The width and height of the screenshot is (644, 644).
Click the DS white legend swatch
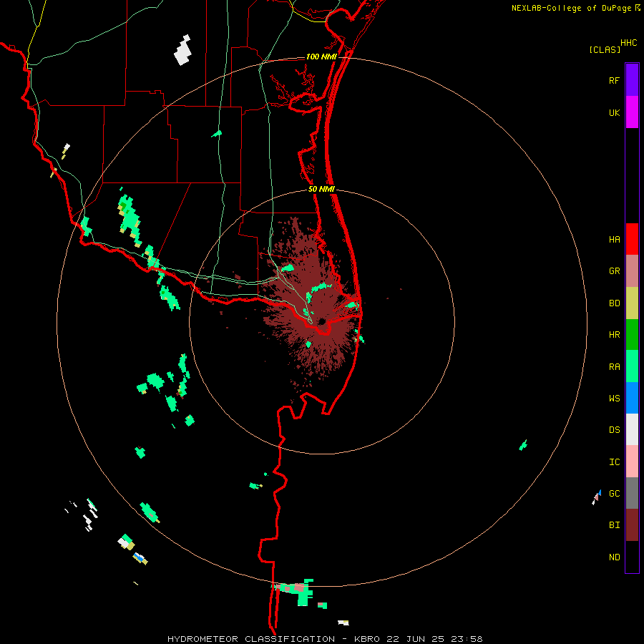coord(632,429)
